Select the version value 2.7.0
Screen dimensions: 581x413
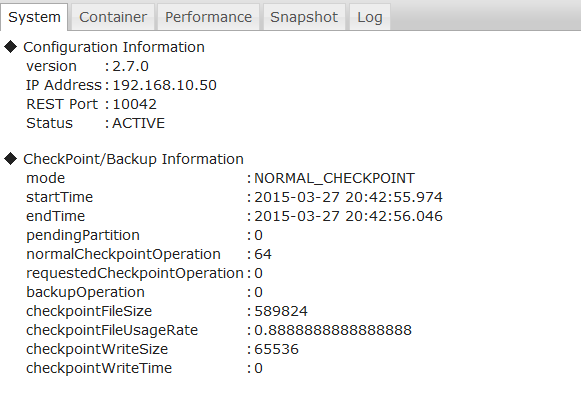tap(130, 66)
